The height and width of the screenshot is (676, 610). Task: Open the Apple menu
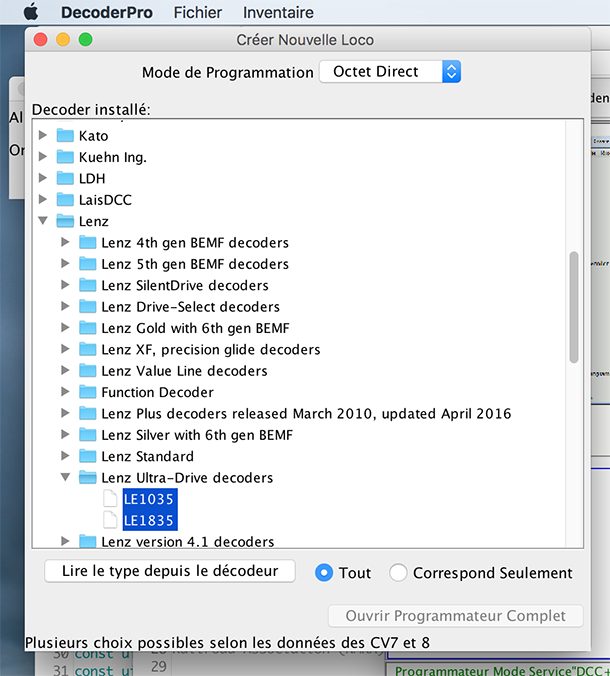(x=31, y=12)
